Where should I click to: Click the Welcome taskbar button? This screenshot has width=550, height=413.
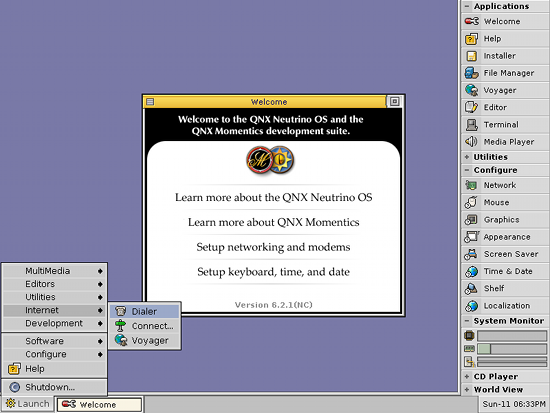(99, 404)
